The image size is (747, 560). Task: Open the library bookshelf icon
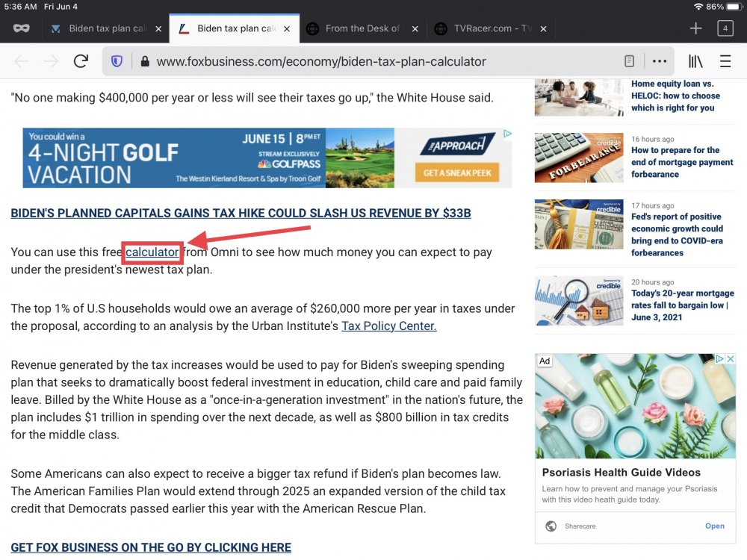(695, 61)
